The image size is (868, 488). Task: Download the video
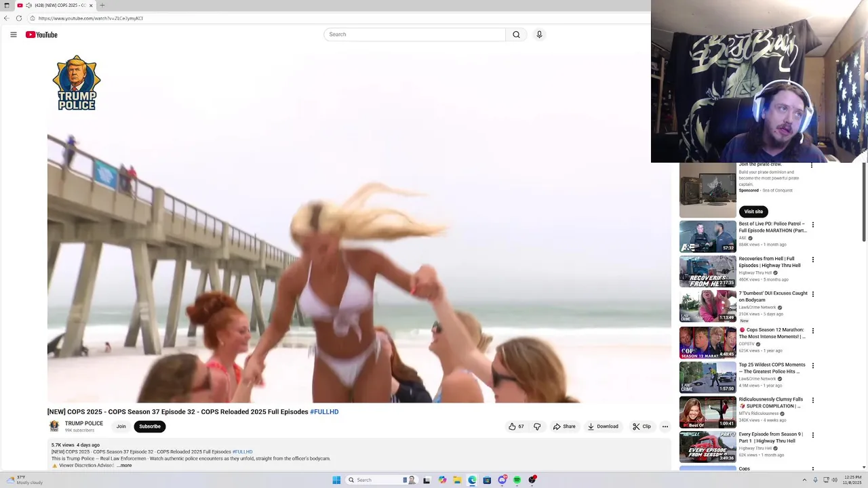[603, 427]
